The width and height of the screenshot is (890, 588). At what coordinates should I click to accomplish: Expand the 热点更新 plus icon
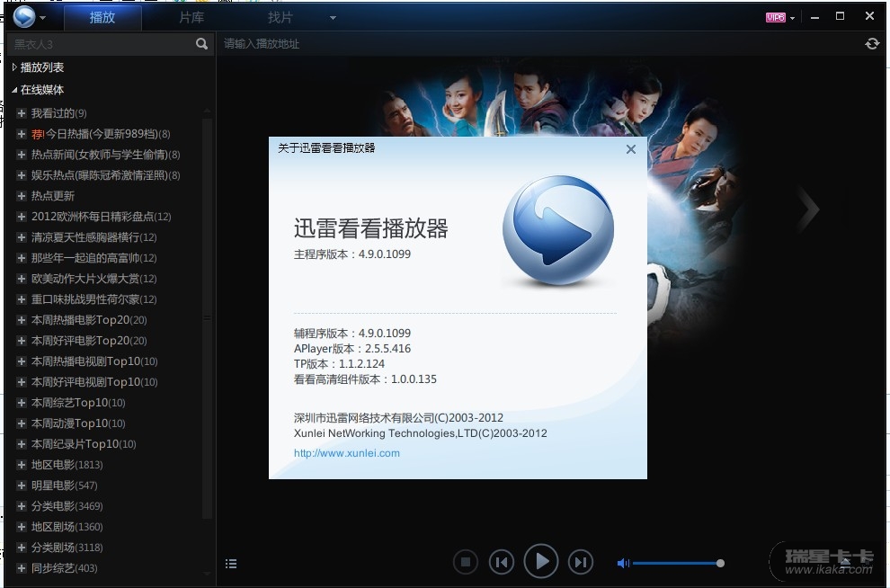click(22, 196)
